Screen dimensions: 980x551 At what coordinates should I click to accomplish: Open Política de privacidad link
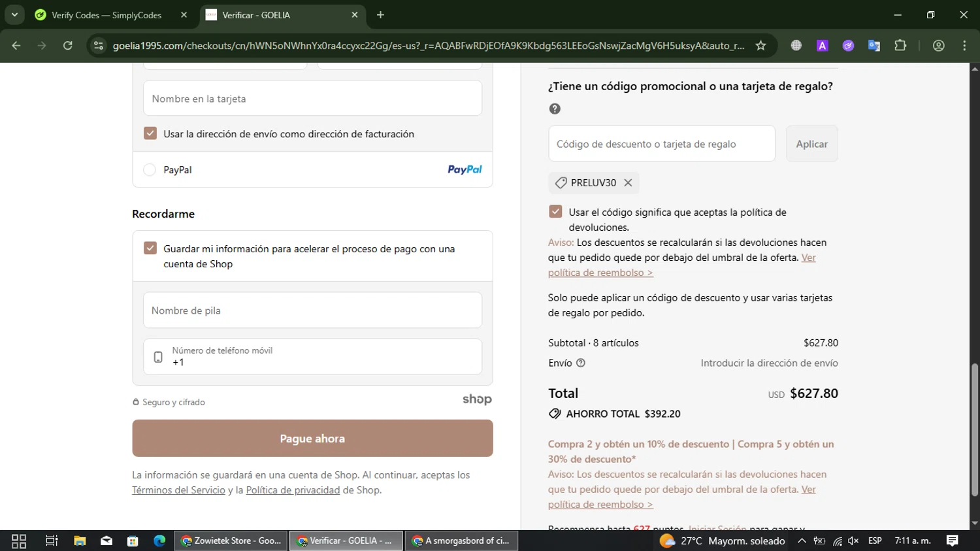coord(293,490)
